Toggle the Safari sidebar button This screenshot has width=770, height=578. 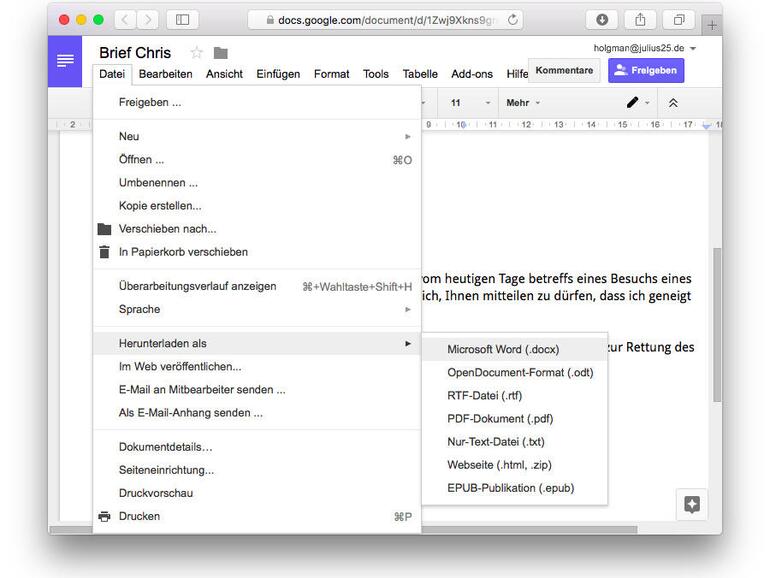pos(183,20)
